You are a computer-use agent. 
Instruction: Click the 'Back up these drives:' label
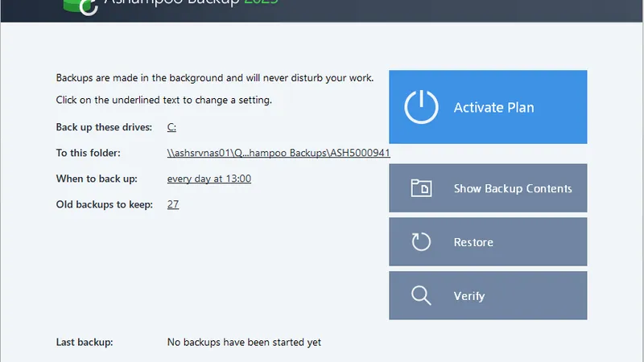(x=104, y=127)
